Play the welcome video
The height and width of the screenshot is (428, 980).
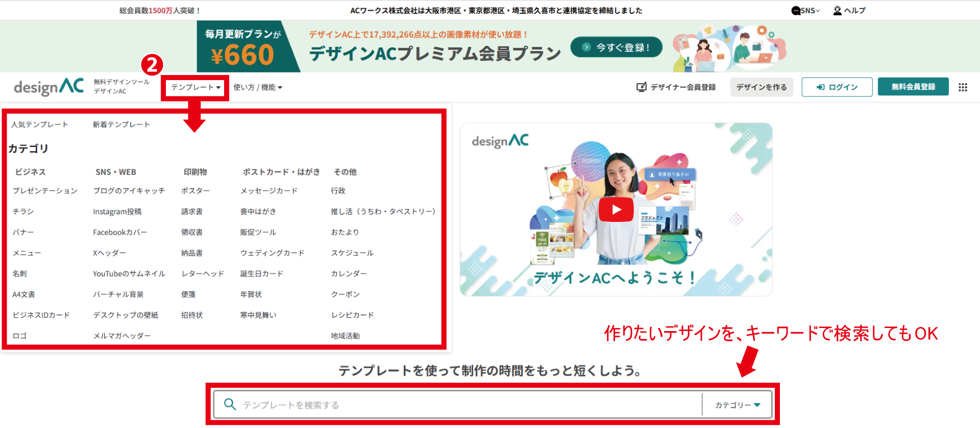(x=616, y=210)
